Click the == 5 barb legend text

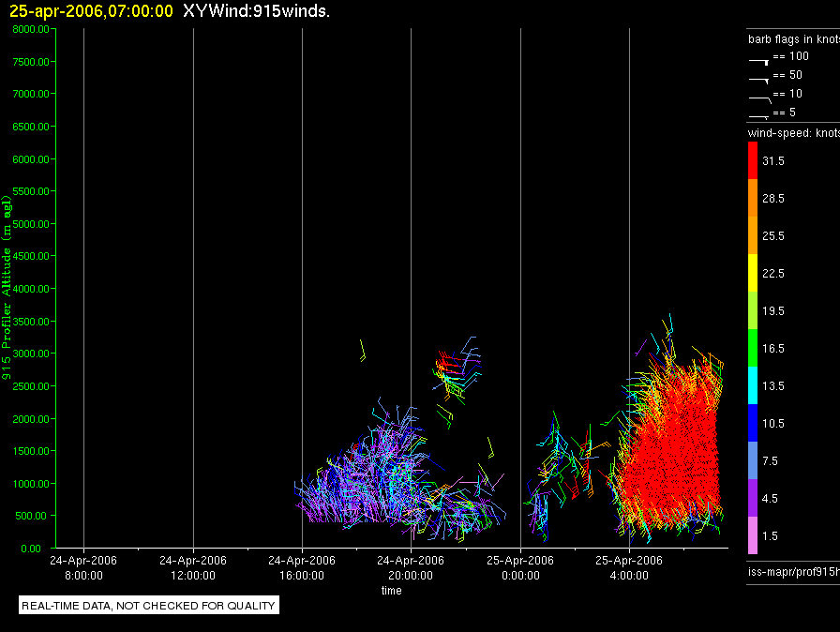click(x=785, y=113)
